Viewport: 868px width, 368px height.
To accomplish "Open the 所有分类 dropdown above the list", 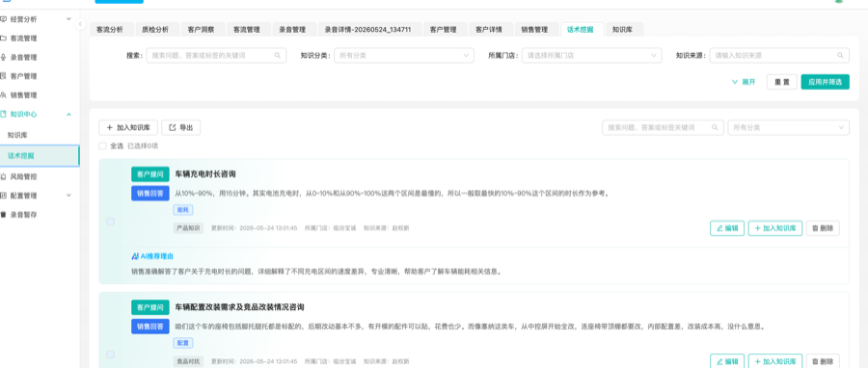I will pos(788,127).
